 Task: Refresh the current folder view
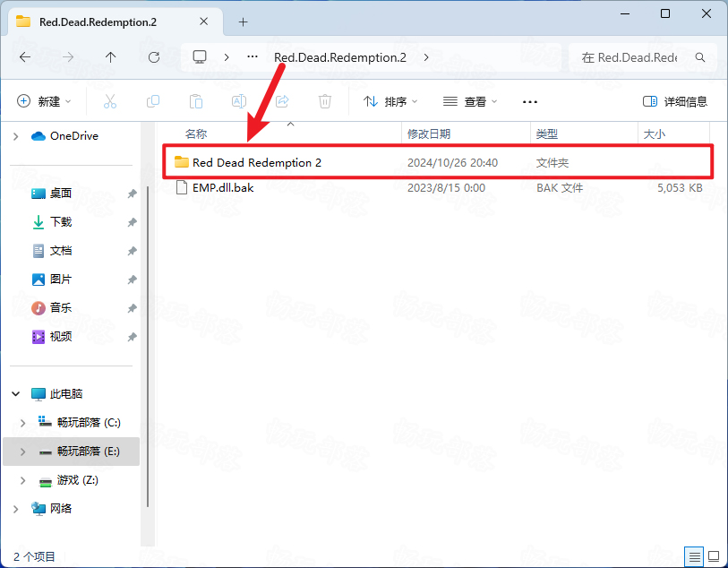click(x=154, y=57)
